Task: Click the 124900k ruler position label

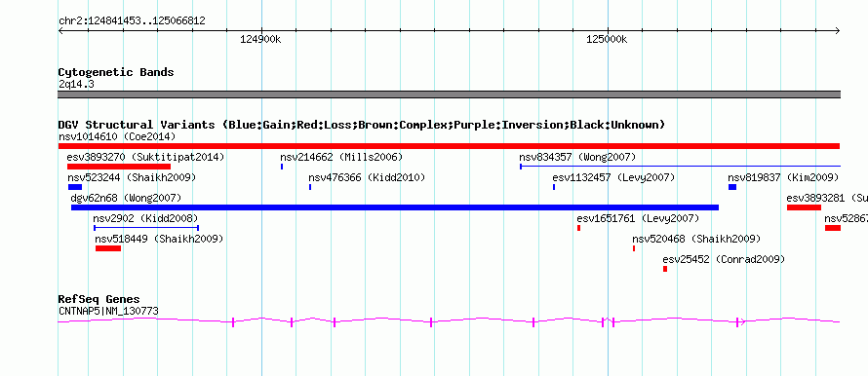Action: (x=260, y=39)
